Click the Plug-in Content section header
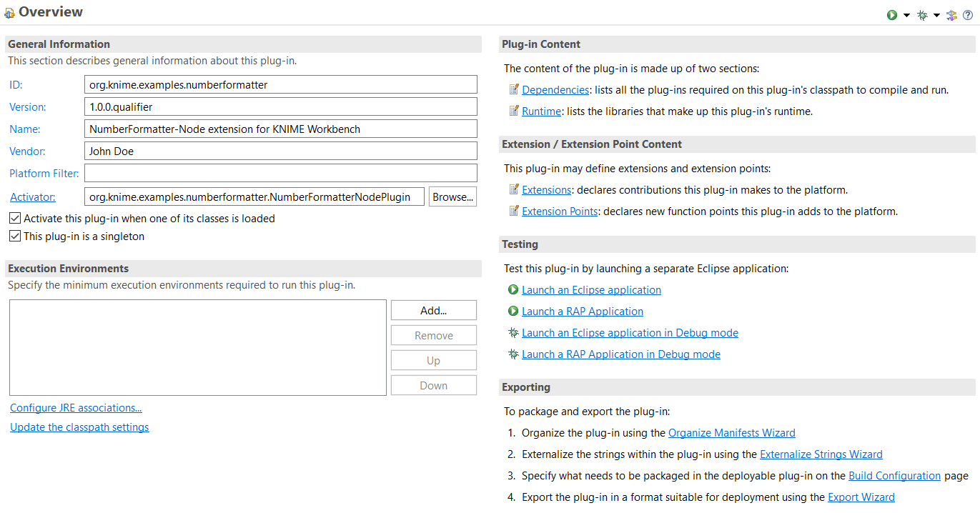The height and width of the screenshot is (513, 980). click(x=738, y=44)
